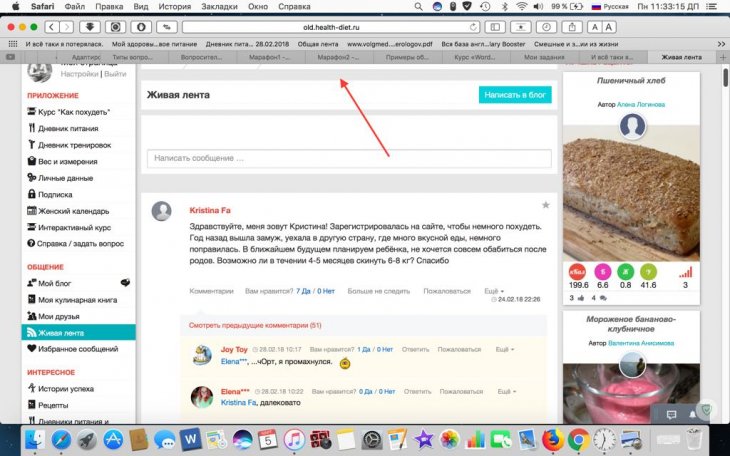Vote 'Да' on Kristina's post
Viewport: 730px width, 456px height.
(x=303, y=291)
